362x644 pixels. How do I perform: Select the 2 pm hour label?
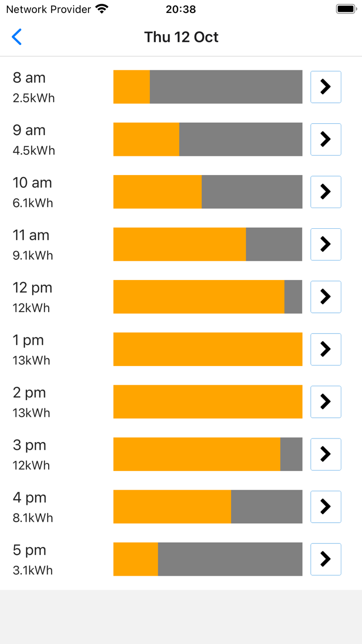tap(30, 392)
